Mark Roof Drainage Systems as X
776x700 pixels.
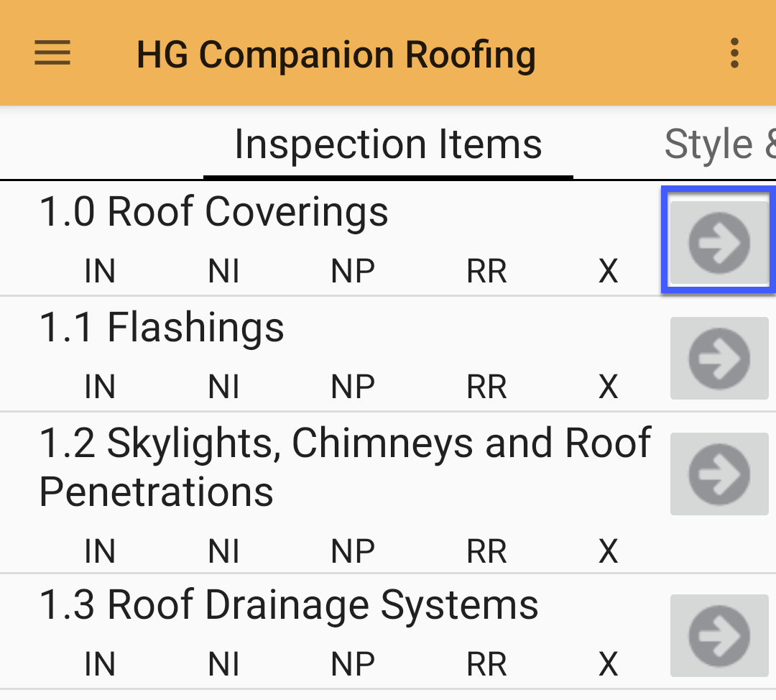tap(608, 663)
